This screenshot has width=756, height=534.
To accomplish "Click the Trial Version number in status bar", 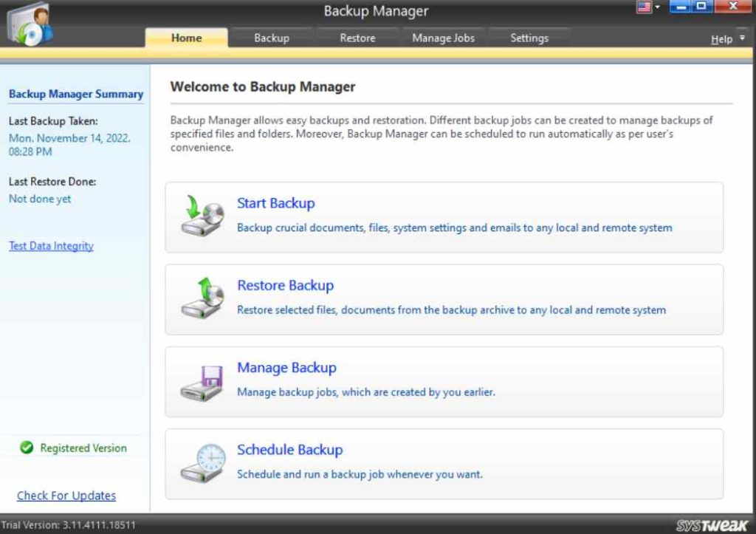I will [x=69, y=525].
